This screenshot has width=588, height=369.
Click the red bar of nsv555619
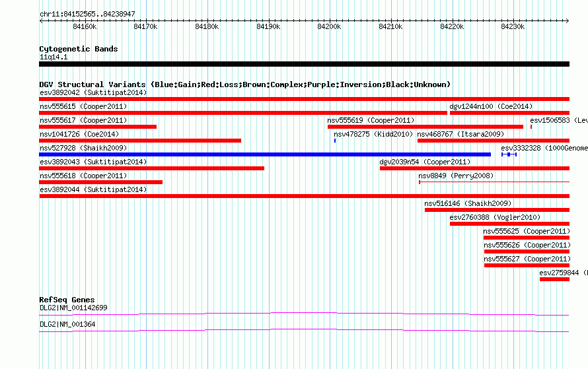click(x=425, y=127)
